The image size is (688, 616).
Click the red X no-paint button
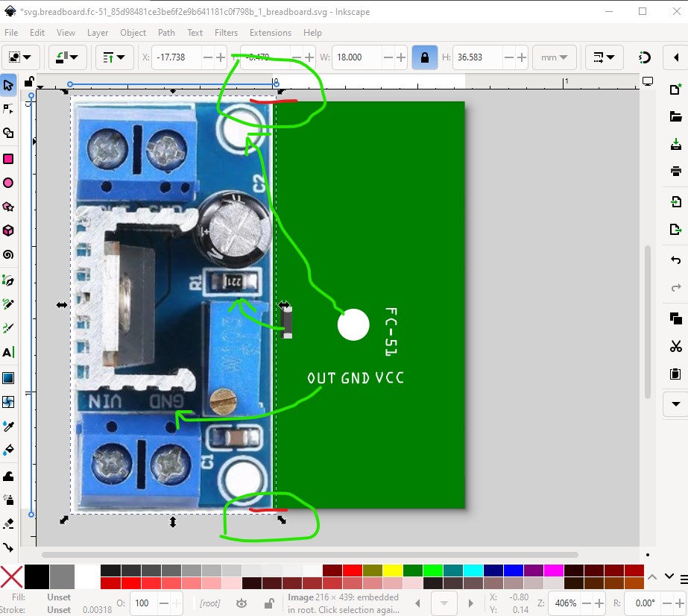pos(11,576)
